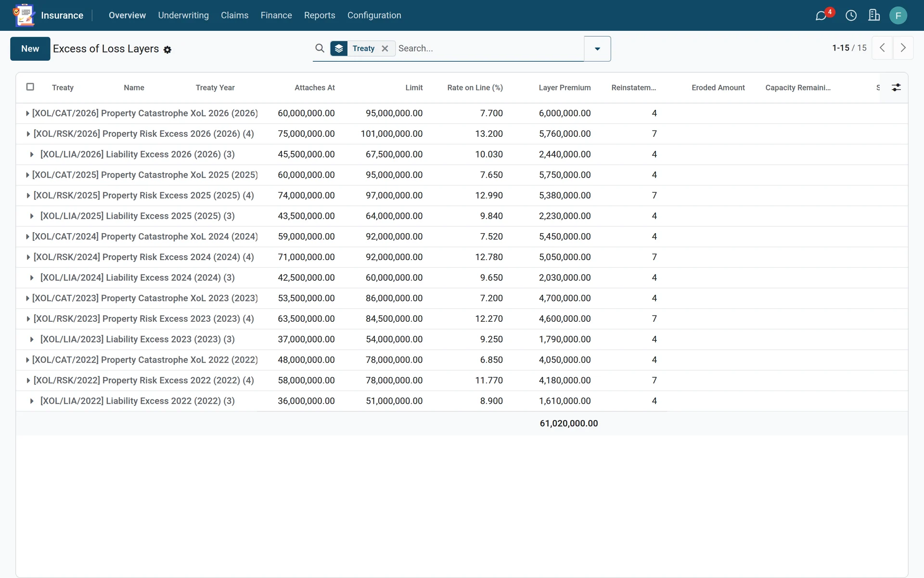This screenshot has height=578, width=924.
Task: Click the New button
Action: 30,49
